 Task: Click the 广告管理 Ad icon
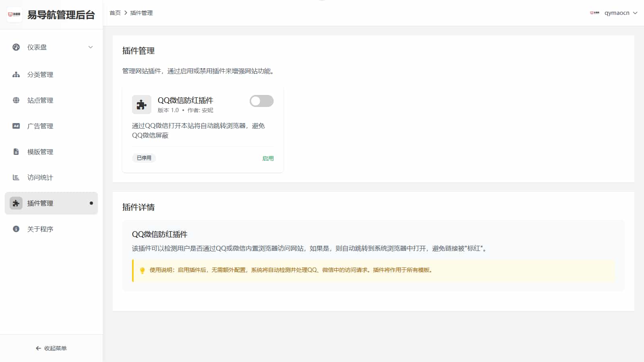pyautogui.click(x=16, y=126)
